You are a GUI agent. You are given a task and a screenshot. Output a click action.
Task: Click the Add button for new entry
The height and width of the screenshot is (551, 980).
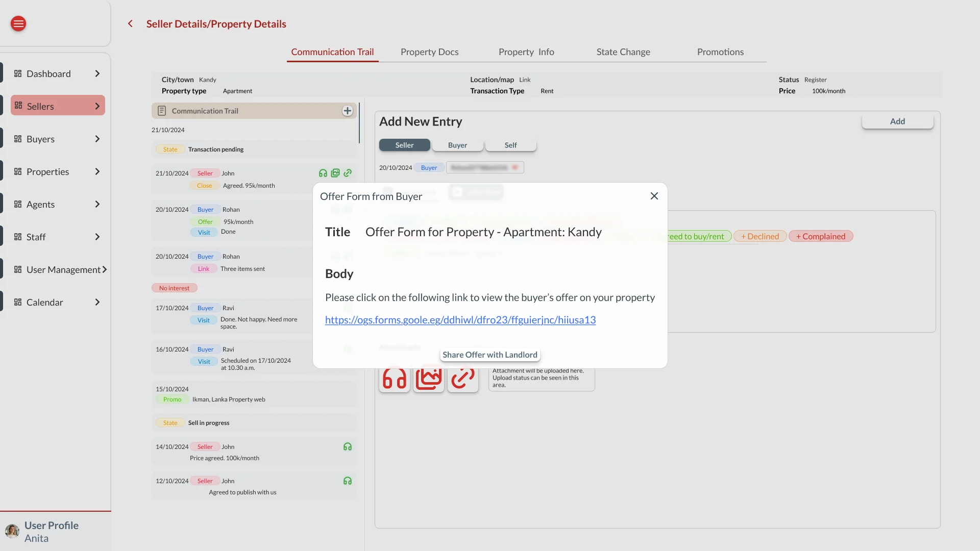point(897,121)
